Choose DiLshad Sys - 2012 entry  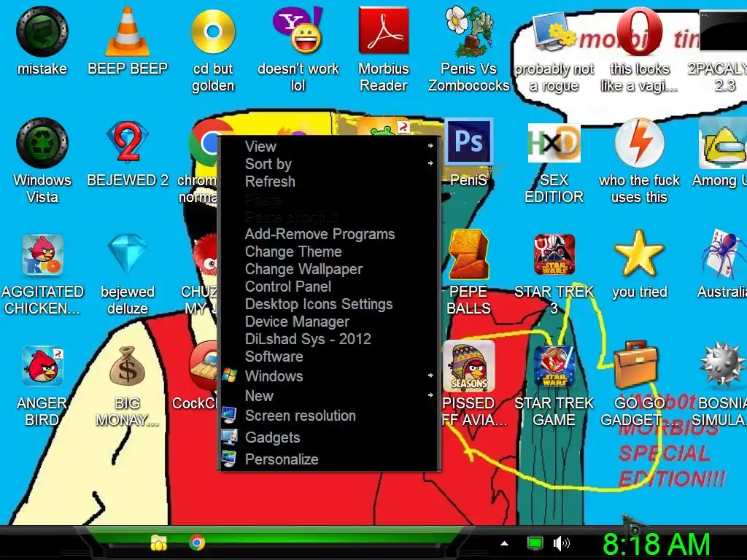pos(329,339)
